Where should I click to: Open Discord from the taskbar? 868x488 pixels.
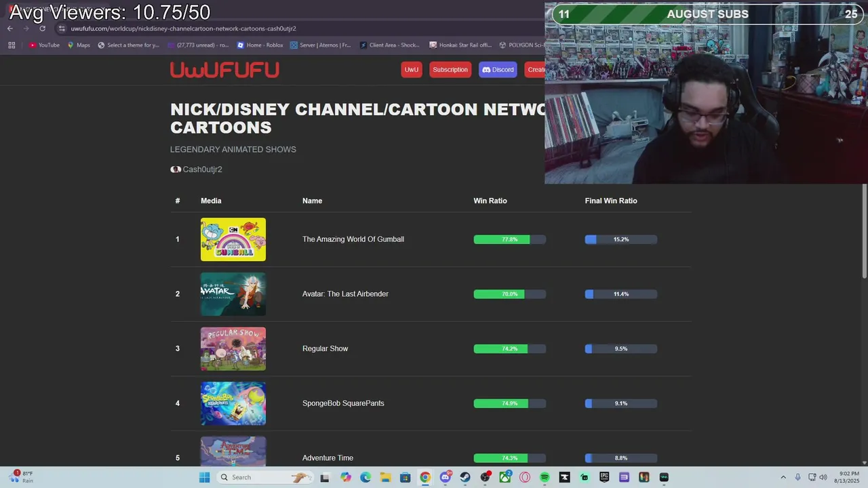pyautogui.click(x=446, y=477)
